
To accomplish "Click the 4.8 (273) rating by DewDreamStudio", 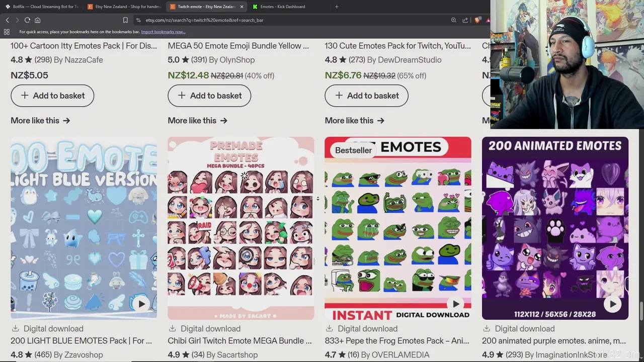I will [x=345, y=60].
